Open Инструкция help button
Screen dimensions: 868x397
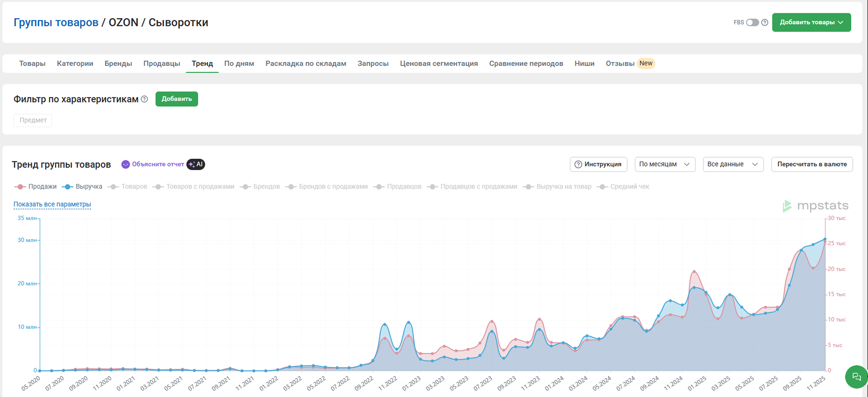pos(598,164)
